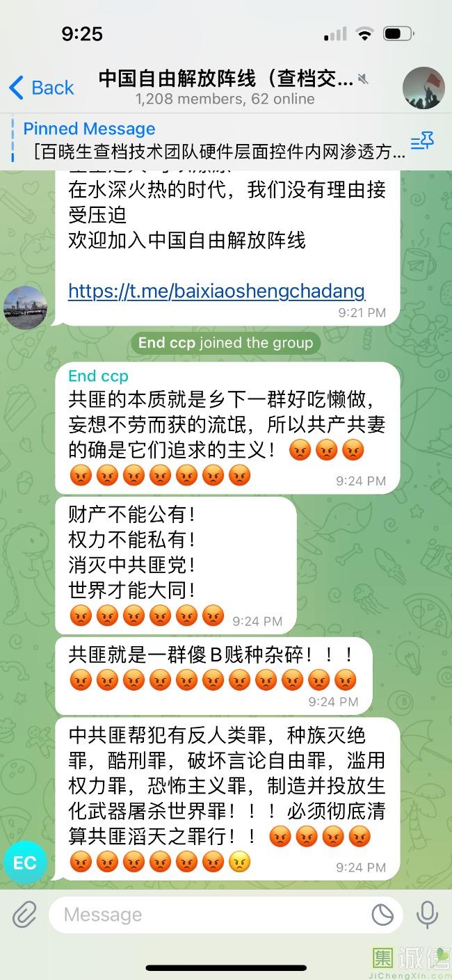Tap the paperclip attachment icon
Screen dimensions: 452x980
click(24, 914)
